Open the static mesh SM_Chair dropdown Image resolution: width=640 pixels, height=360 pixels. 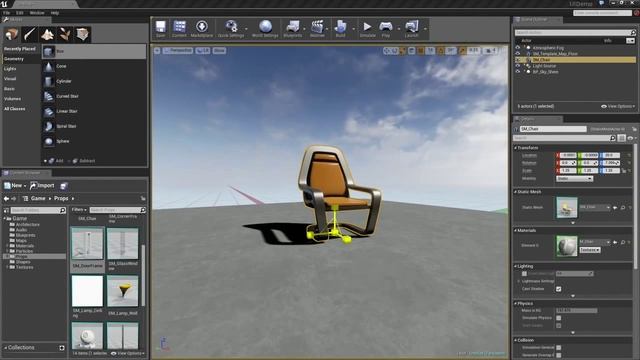click(594, 207)
